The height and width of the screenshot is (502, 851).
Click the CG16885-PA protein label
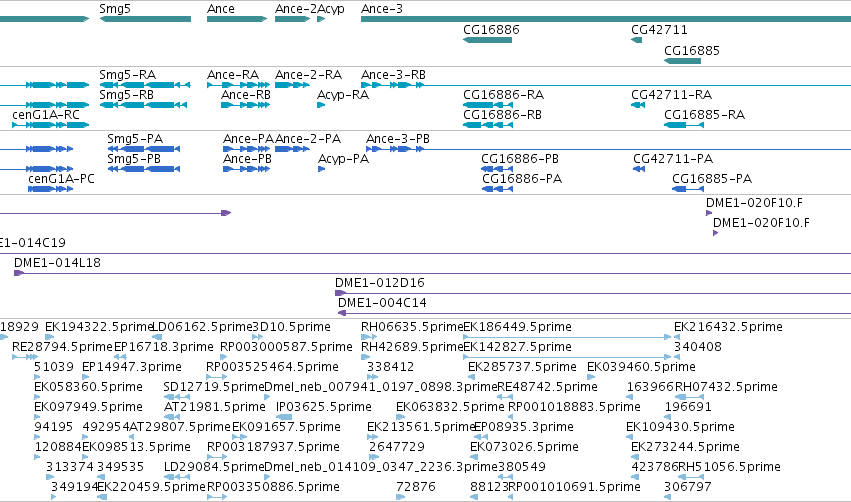(712, 179)
